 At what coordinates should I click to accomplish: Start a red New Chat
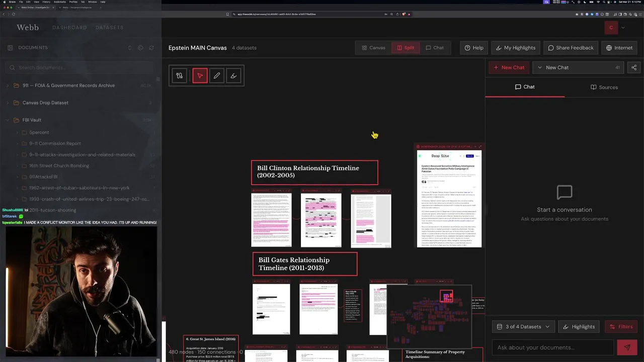(x=509, y=67)
